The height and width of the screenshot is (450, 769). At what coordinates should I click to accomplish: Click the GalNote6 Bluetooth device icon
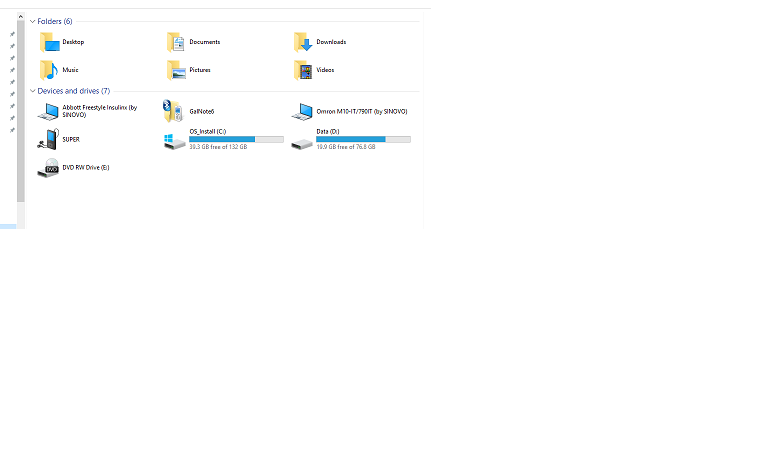click(x=174, y=111)
